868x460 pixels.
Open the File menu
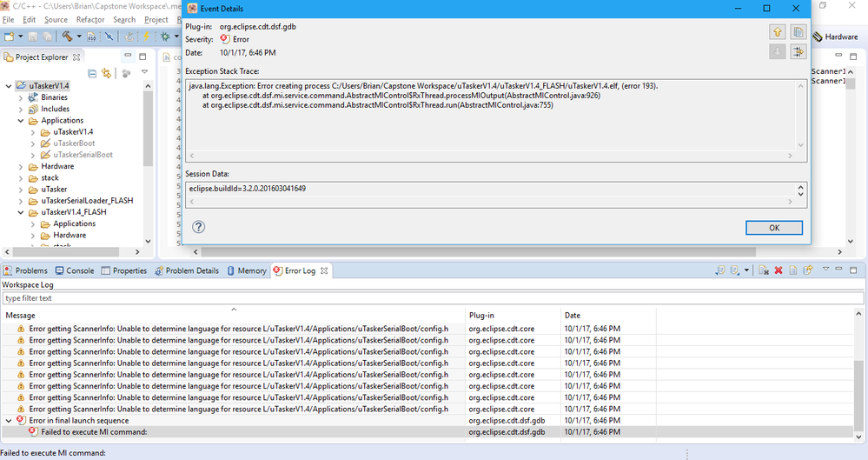pyautogui.click(x=9, y=19)
